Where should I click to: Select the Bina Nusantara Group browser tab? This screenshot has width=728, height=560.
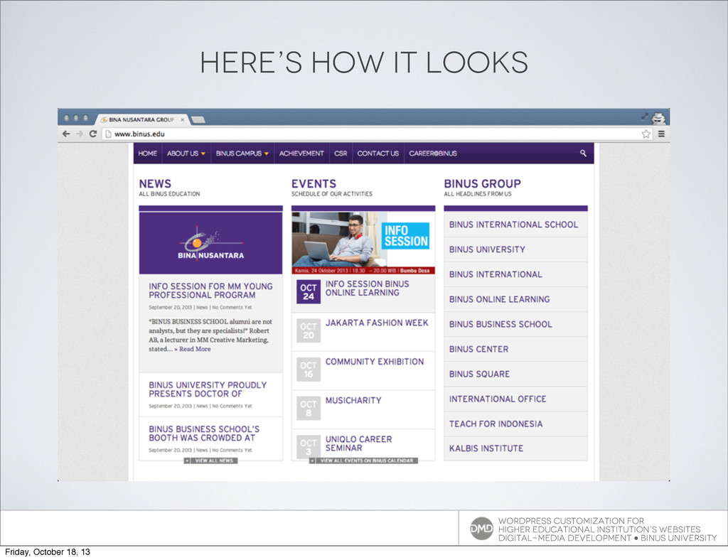point(142,119)
